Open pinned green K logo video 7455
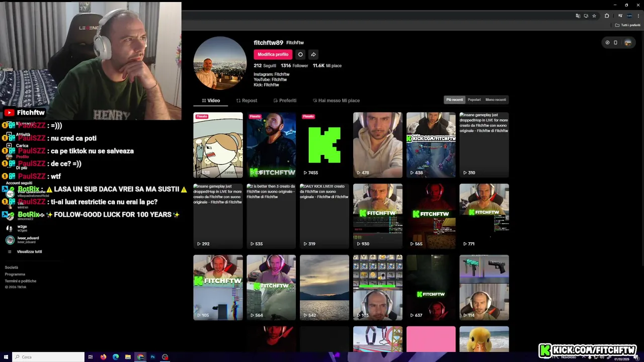Screen dimensions: 644x362 [x=325, y=145]
